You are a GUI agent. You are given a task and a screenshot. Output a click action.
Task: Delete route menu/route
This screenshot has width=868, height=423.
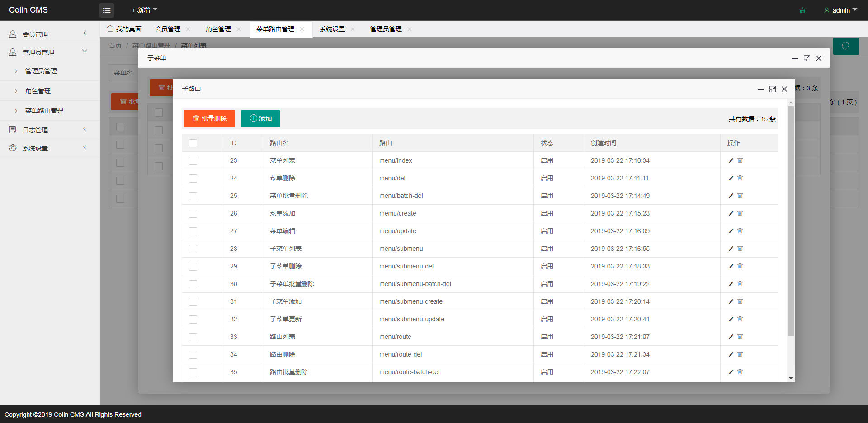point(740,337)
